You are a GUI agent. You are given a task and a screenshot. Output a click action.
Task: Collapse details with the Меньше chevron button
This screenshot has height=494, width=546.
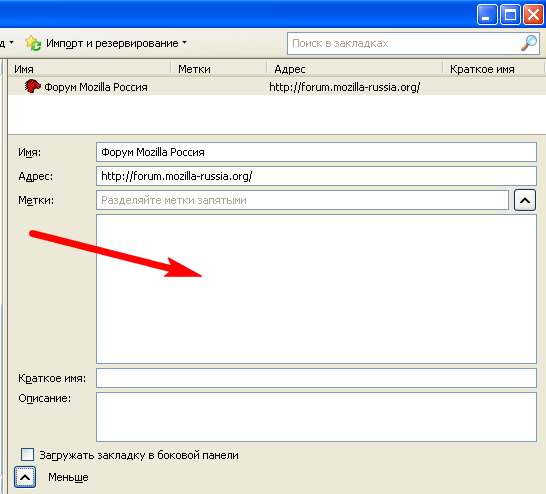pyautogui.click(x=25, y=477)
